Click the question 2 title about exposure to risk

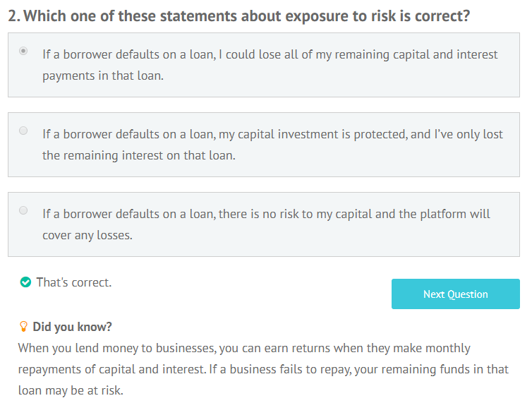pos(239,16)
